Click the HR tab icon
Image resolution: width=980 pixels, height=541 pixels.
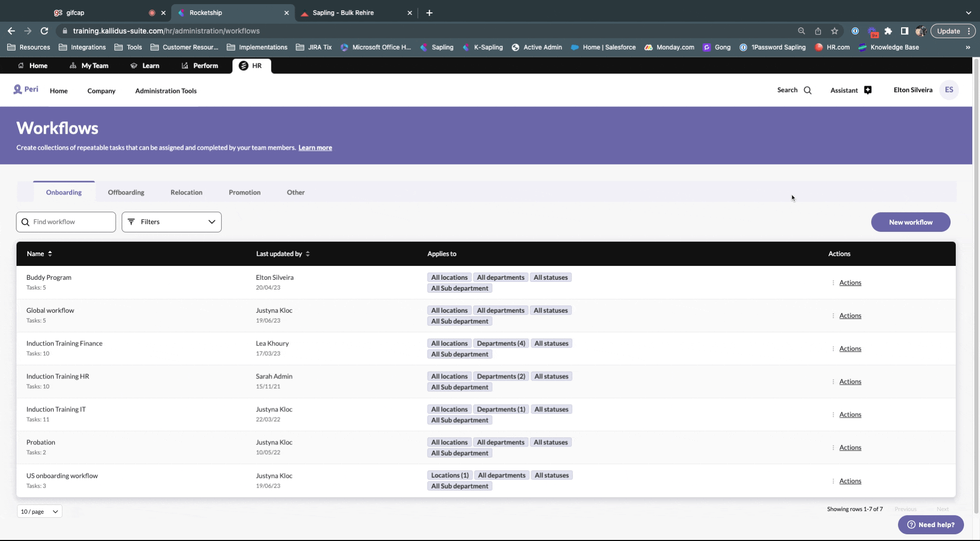click(243, 66)
